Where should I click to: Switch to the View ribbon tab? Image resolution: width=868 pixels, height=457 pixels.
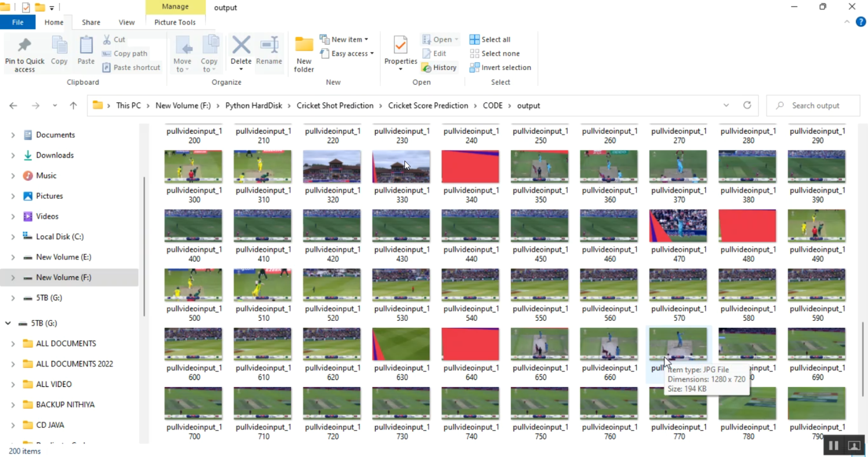coord(126,22)
